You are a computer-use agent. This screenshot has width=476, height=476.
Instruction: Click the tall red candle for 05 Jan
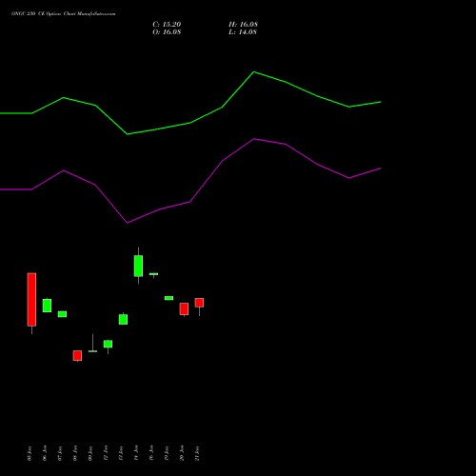[x=31, y=299]
